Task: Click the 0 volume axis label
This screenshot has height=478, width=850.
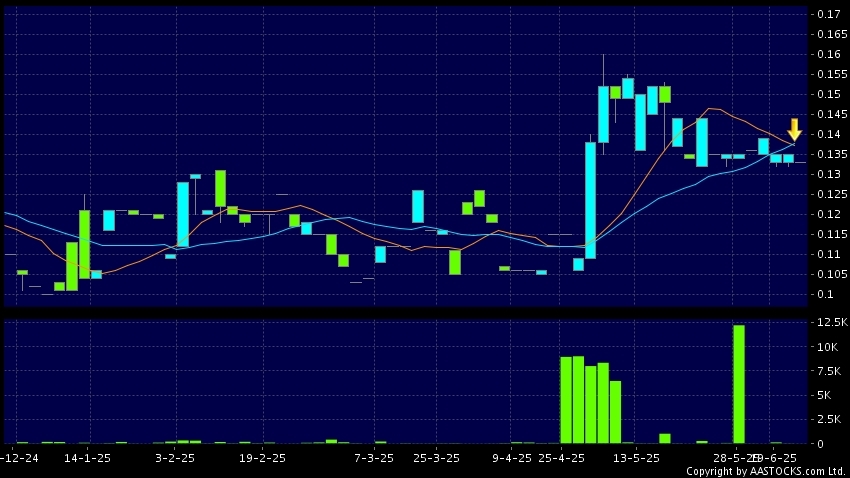Action: pyautogui.click(x=821, y=444)
